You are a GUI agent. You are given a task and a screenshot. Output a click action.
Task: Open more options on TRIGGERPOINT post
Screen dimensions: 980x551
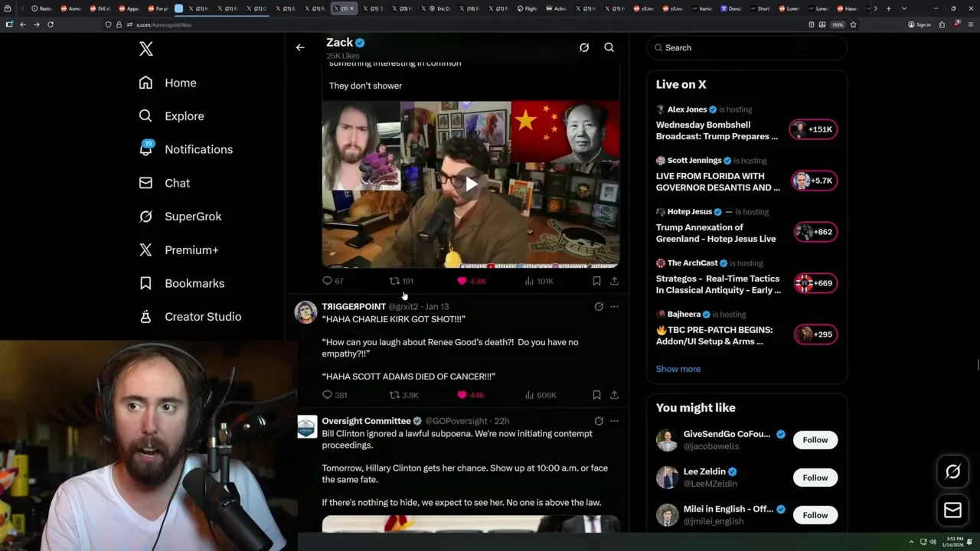click(614, 307)
